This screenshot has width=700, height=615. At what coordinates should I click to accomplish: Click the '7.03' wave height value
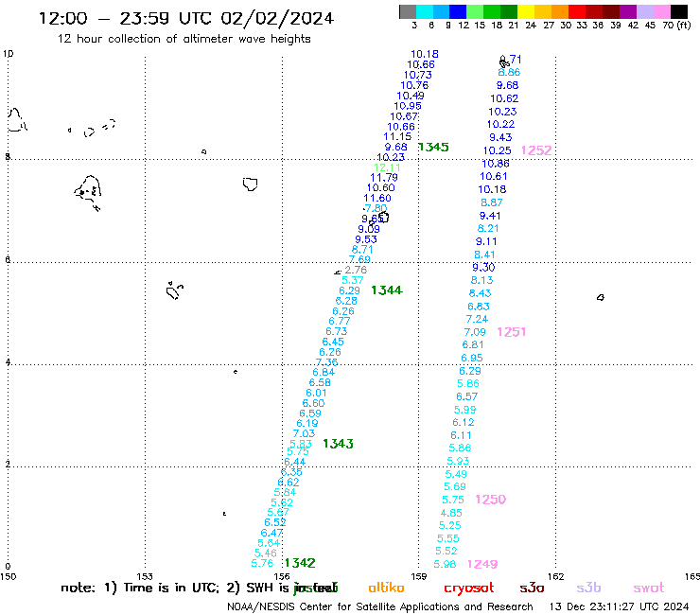tap(304, 433)
